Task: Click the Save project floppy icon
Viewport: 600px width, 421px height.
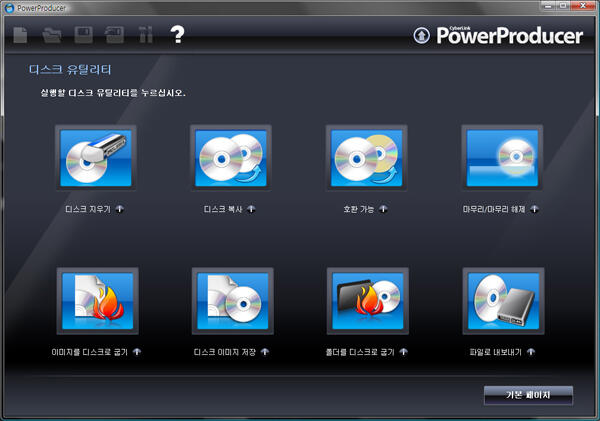Action: point(83,35)
